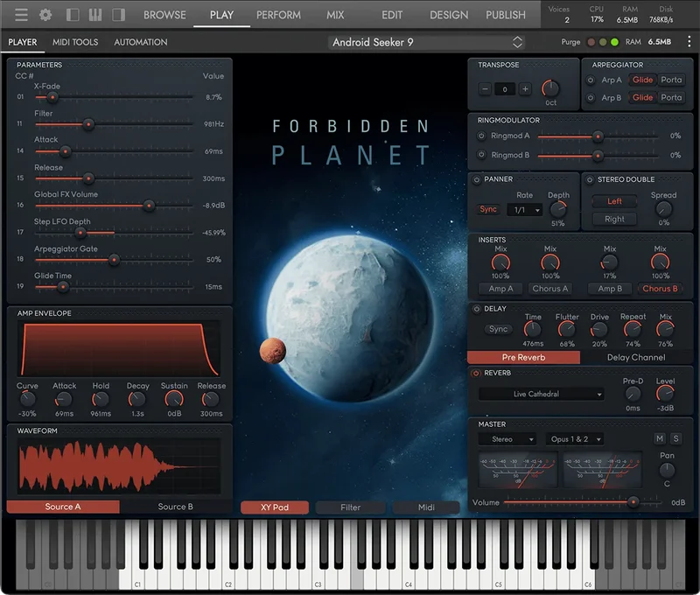The height and width of the screenshot is (595, 700).
Task: Click the Ringmod A slider
Action: pyautogui.click(x=598, y=136)
